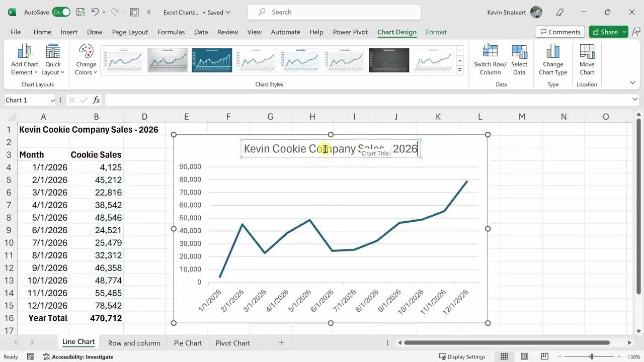Click the zoom slider handle
Image resolution: width=644 pixels, height=362 pixels.
click(592, 356)
